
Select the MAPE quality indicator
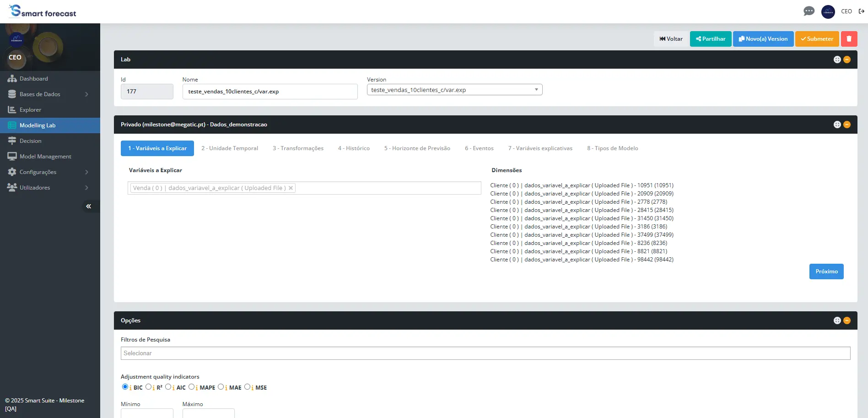(192, 387)
